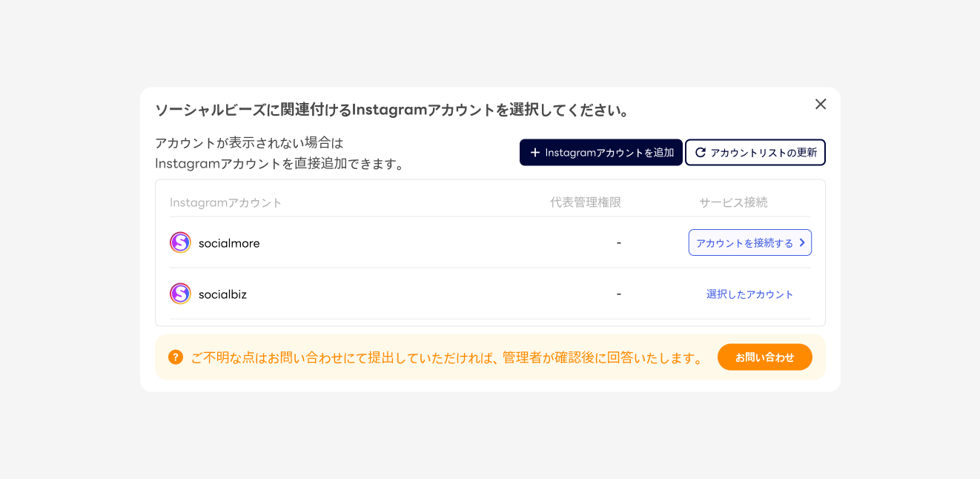The height and width of the screenshot is (479, 980).
Task: Click the socialmore profile avatar
Action: (180, 242)
